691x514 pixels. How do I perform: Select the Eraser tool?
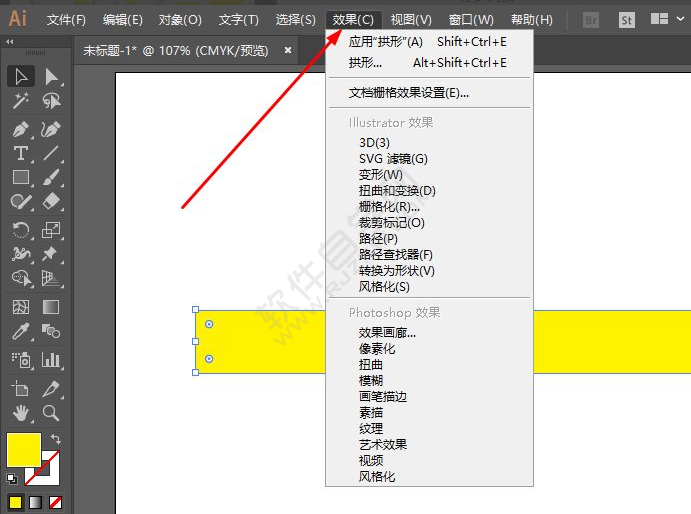click(51, 202)
